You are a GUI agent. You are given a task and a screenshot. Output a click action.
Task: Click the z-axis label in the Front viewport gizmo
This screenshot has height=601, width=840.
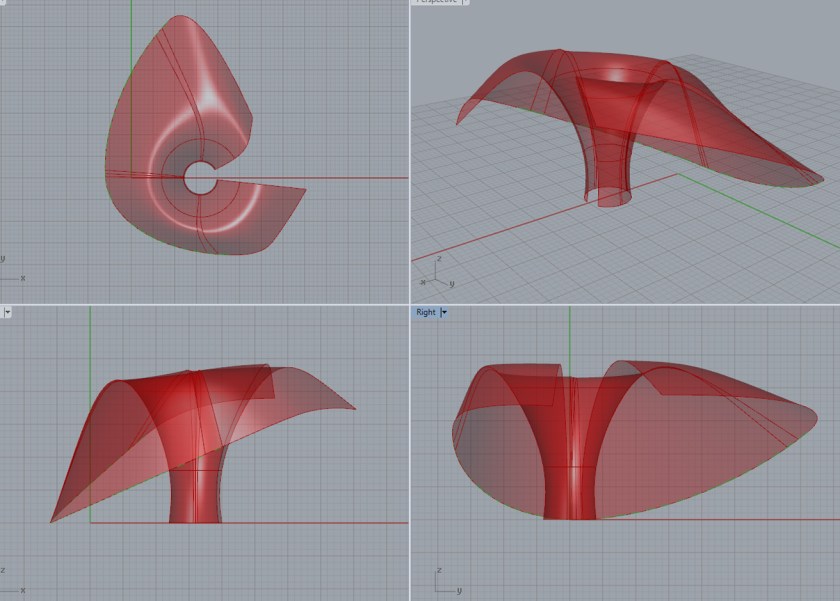3,570
